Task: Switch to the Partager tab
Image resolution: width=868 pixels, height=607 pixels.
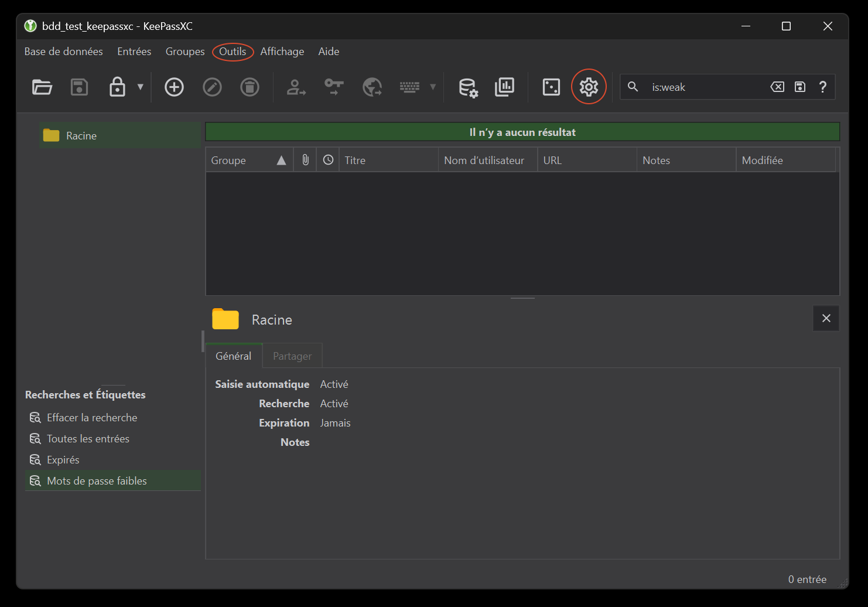Action: coord(292,356)
